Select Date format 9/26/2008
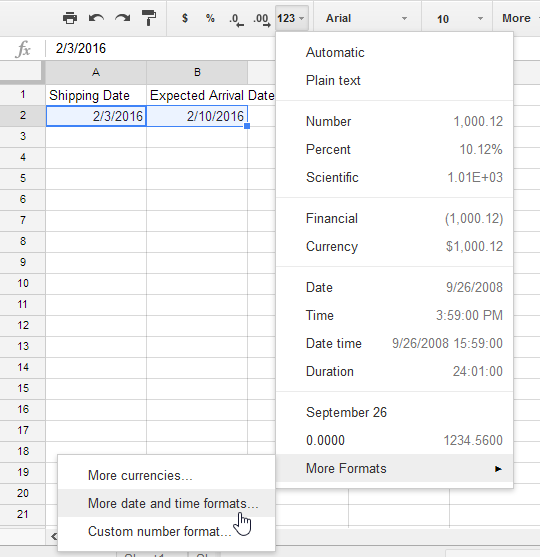The height and width of the screenshot is (557, 540). click(x=394, y=287)
